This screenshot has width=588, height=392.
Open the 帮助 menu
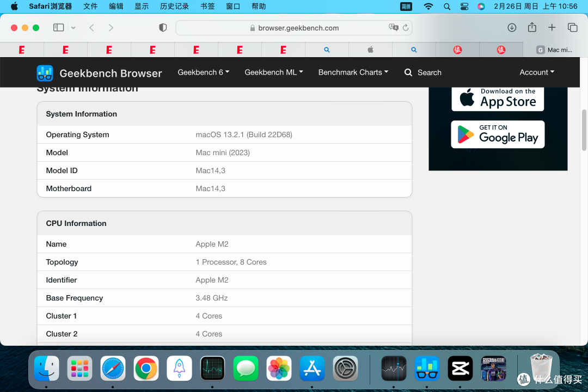tap(259, 7)
